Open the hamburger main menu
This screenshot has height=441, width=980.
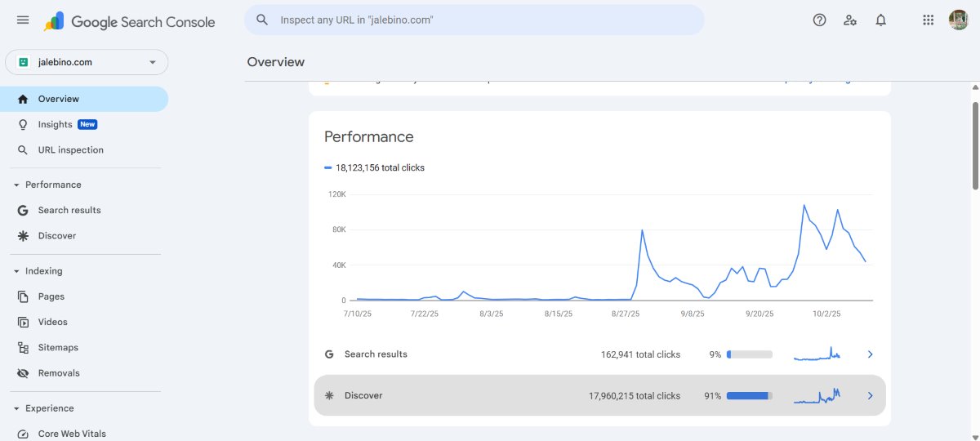(x=23, y=20)
